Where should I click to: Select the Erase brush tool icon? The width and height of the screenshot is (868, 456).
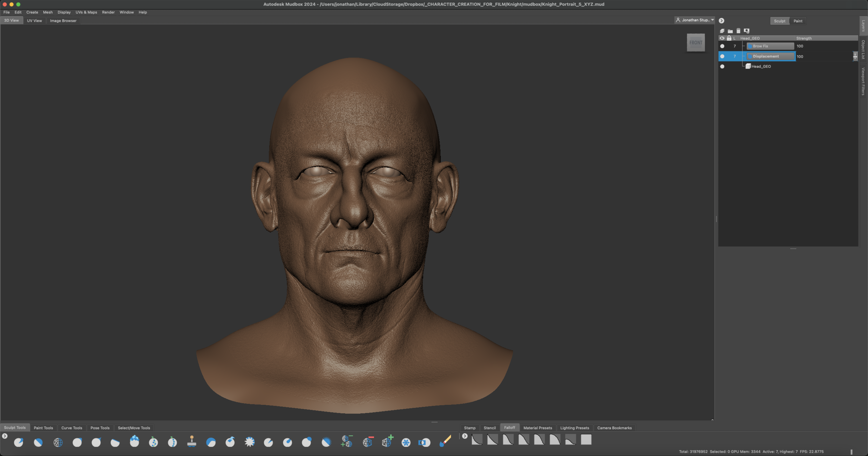pos(446,441)
